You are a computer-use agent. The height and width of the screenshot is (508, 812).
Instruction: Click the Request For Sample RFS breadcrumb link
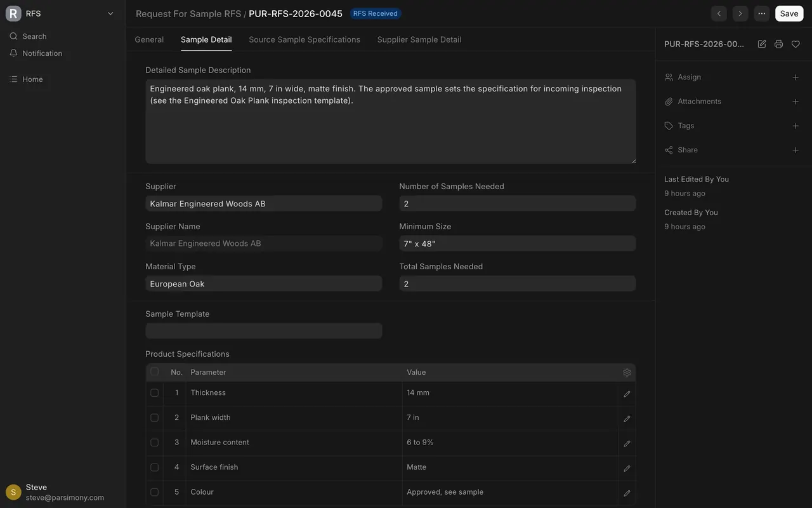coord(188,13)
